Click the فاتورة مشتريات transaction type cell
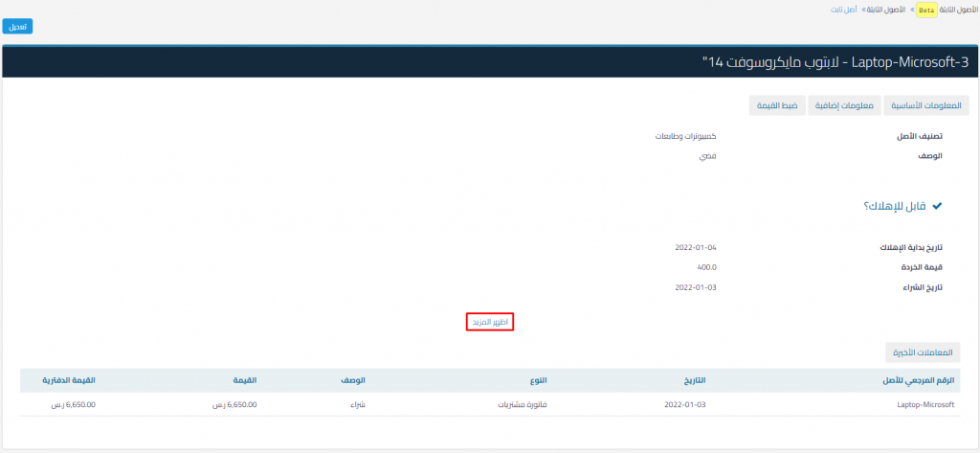Image resolution: width=980 pixels, height=453 pixels. pos(532,404)
